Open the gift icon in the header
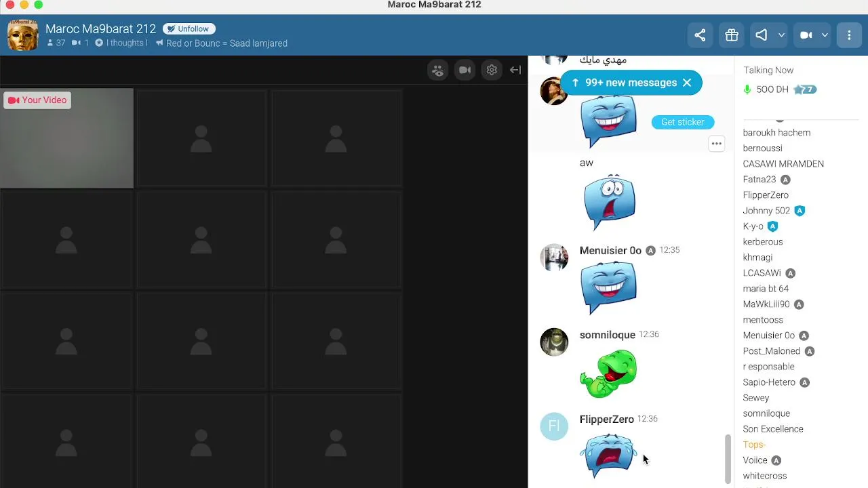868x488 pixels. pyautogui.click(x=732, y=35)
